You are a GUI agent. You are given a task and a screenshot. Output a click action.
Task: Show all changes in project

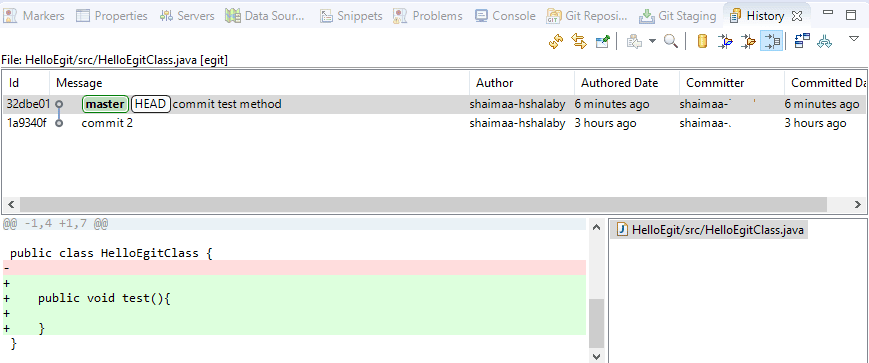coord(725,41)
